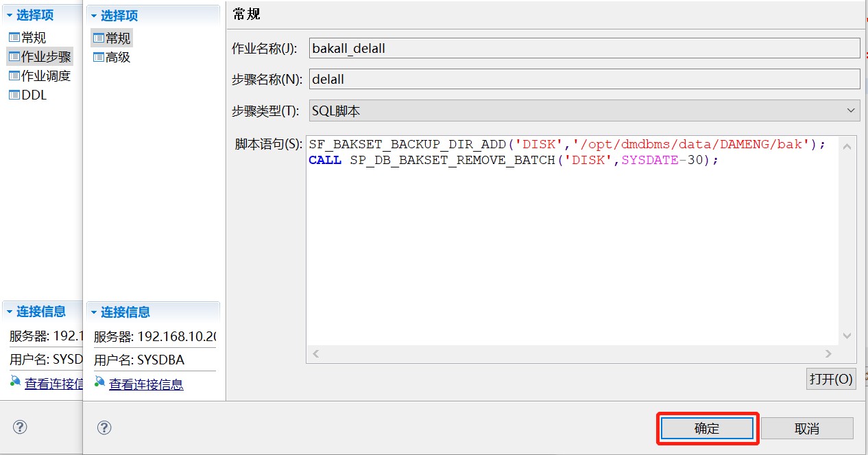The height and width of the screenshot is (455, 868).
Task: Click the 作业名称(J) label
Action: 265,49
